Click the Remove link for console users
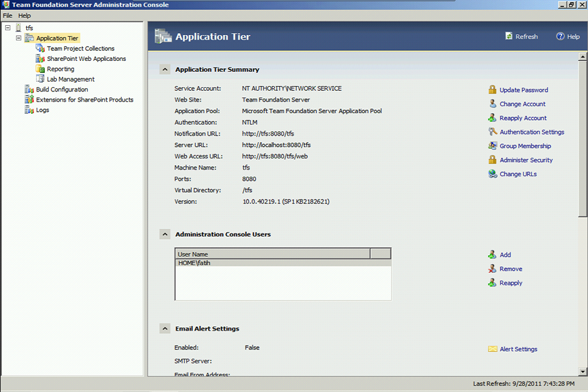 [x=510, y=269]
